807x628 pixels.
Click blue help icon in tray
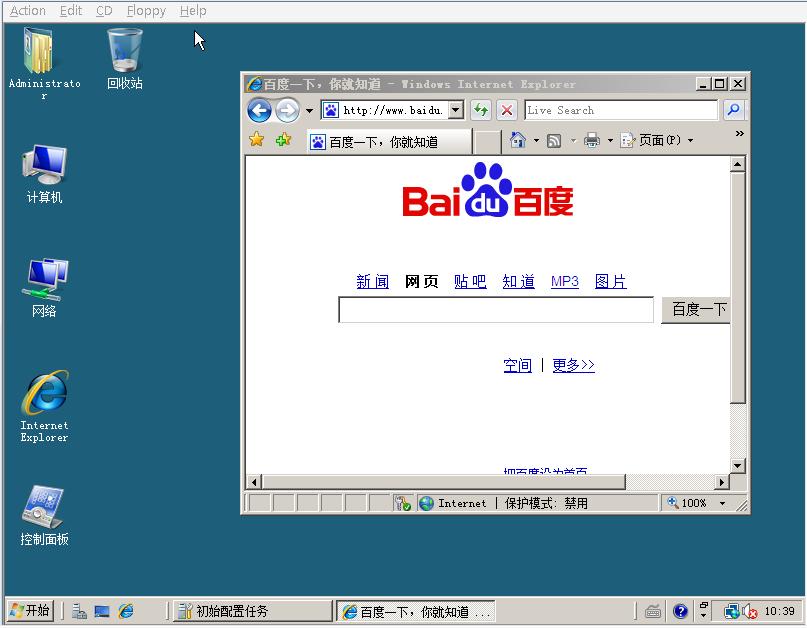coord(680,612)
